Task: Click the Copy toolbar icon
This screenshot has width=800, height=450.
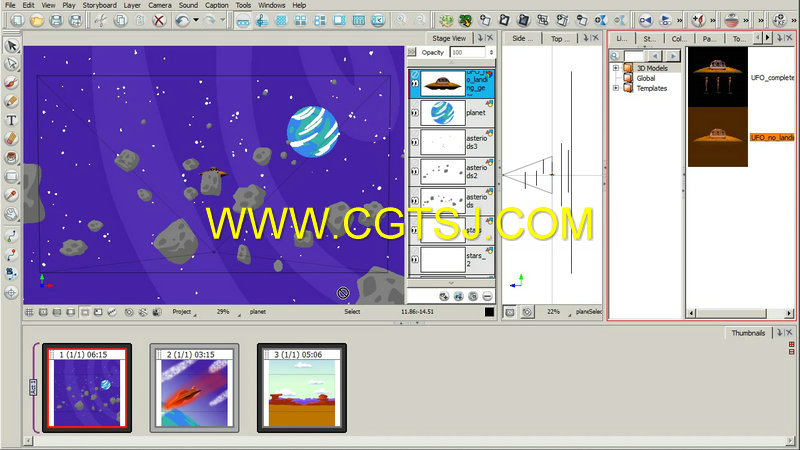Action: click(x=120, y=20)
